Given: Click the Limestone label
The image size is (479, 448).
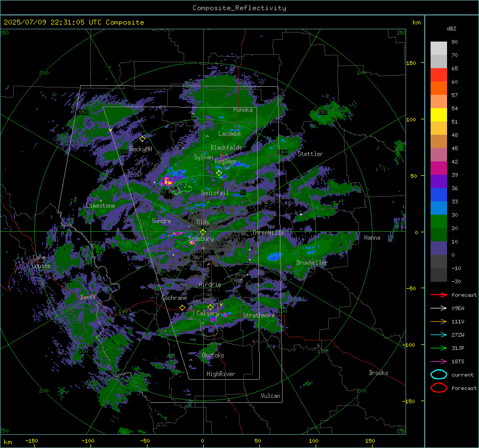Looking at the screenshot, I should click(101, 206).
